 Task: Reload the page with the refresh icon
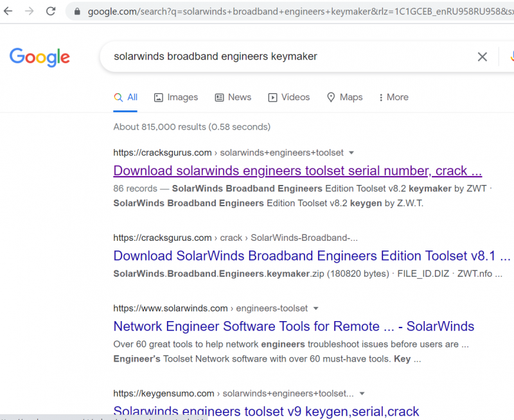click(51, 11)
